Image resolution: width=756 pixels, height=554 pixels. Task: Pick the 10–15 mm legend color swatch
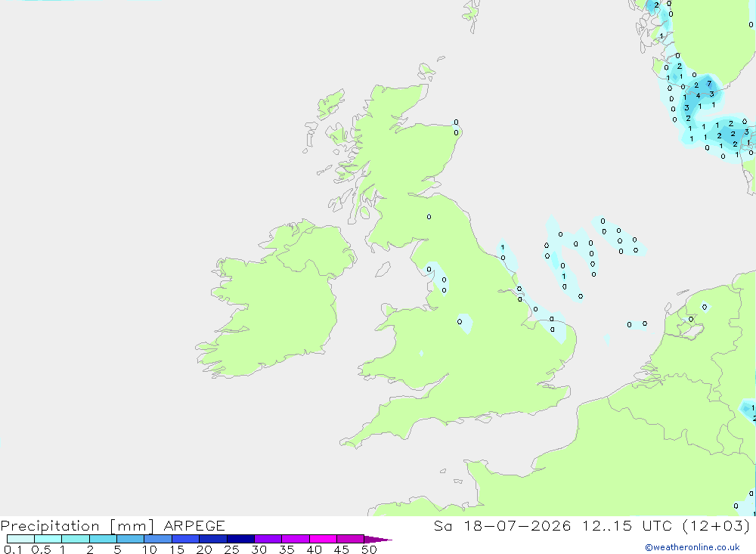[158, 539]
